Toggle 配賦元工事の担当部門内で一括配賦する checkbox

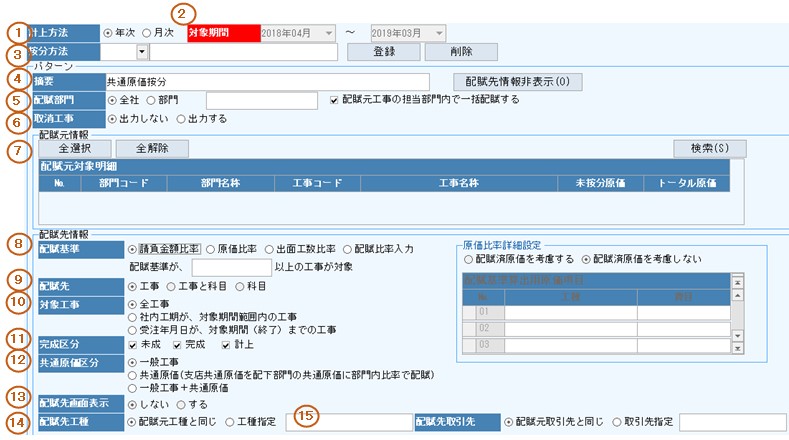pyautogui.click(x=335, y=100)
